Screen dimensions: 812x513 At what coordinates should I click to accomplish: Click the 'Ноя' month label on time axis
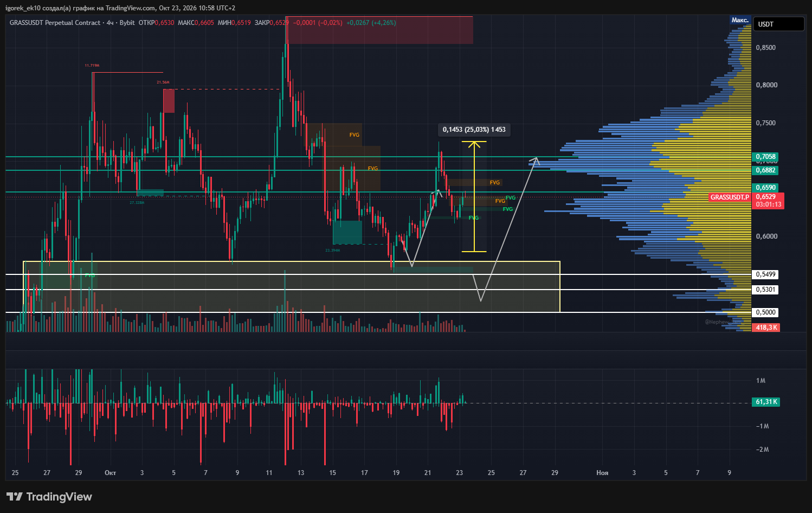click(602, 473)
